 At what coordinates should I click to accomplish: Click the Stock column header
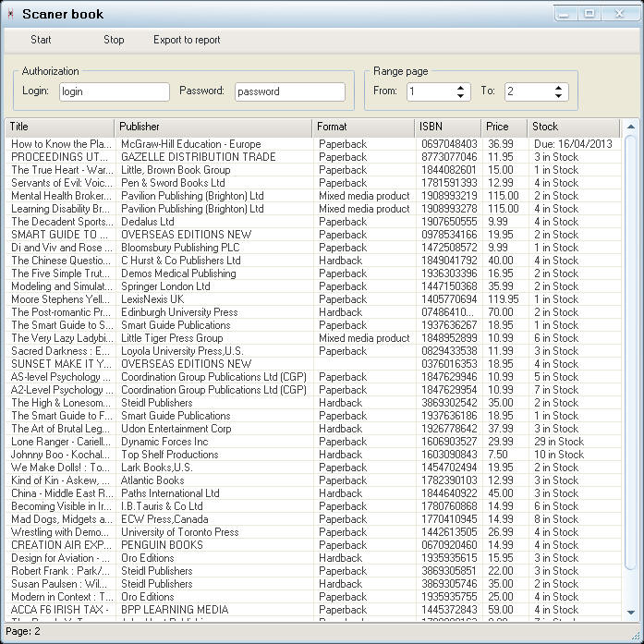tap(573, 127)
